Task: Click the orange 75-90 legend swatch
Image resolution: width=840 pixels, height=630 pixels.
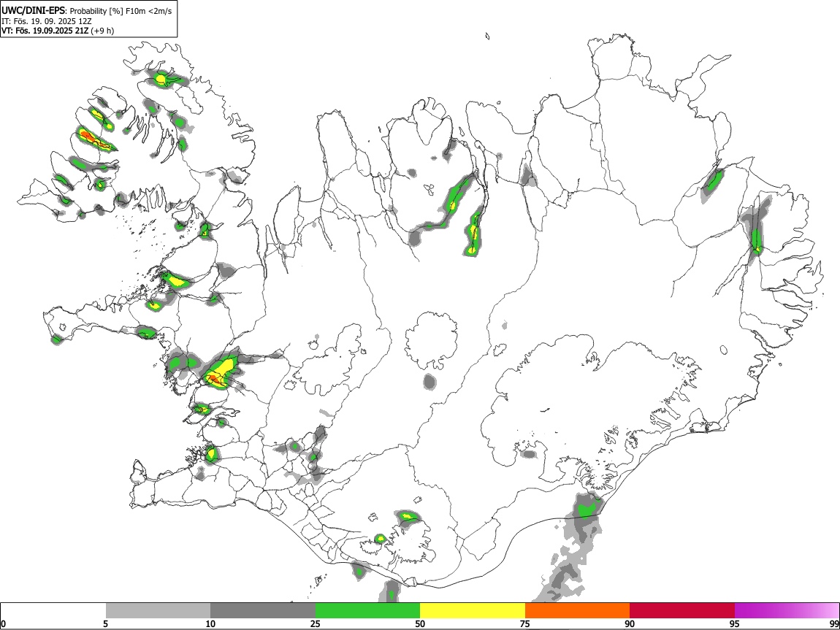Action: 577,610
